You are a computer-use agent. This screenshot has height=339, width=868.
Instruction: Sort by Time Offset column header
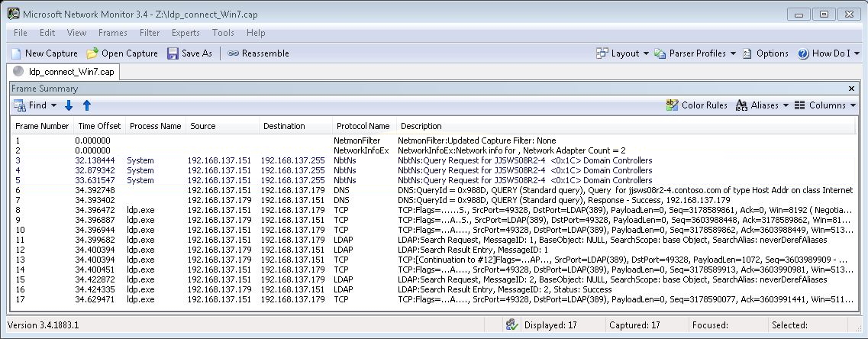[x=98, y=126]
